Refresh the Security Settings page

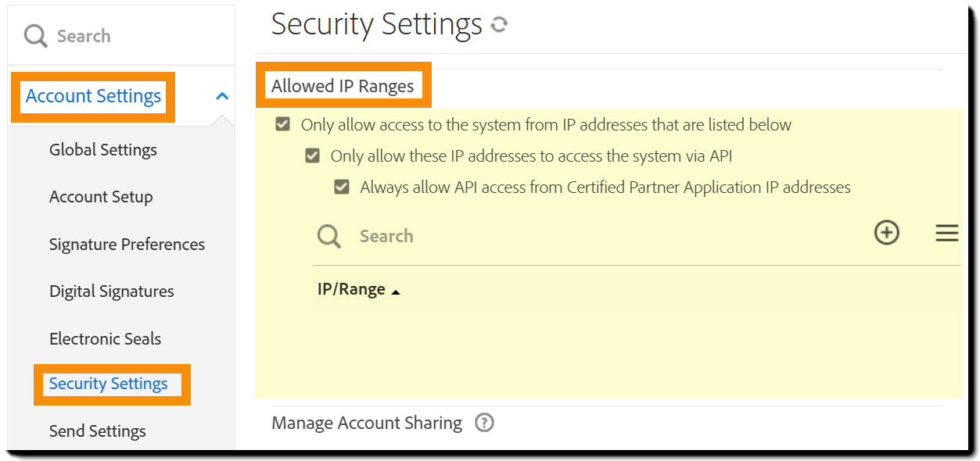coord(501,24)
